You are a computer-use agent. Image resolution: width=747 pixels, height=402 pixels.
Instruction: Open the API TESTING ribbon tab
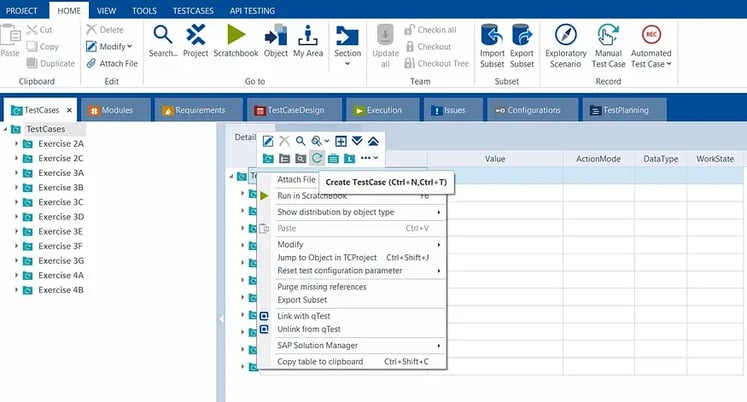pos(252,10)
